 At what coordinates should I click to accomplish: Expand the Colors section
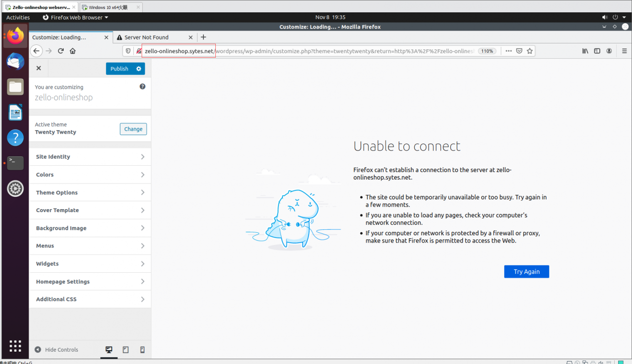tap(90, 175)
